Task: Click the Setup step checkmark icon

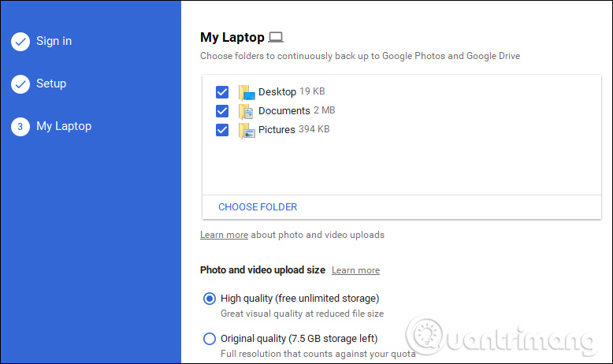Action: coord(20,84)
